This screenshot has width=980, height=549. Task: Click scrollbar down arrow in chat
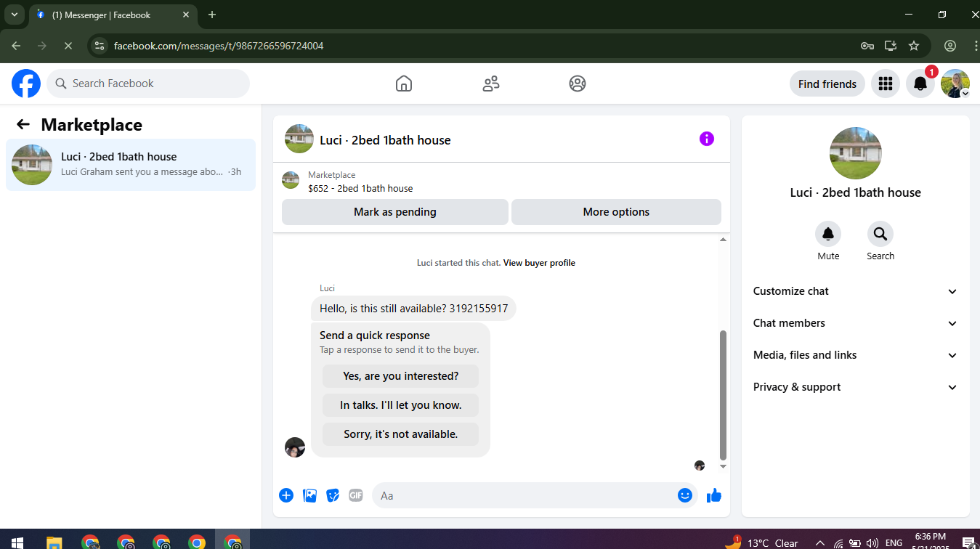point(723,466)
